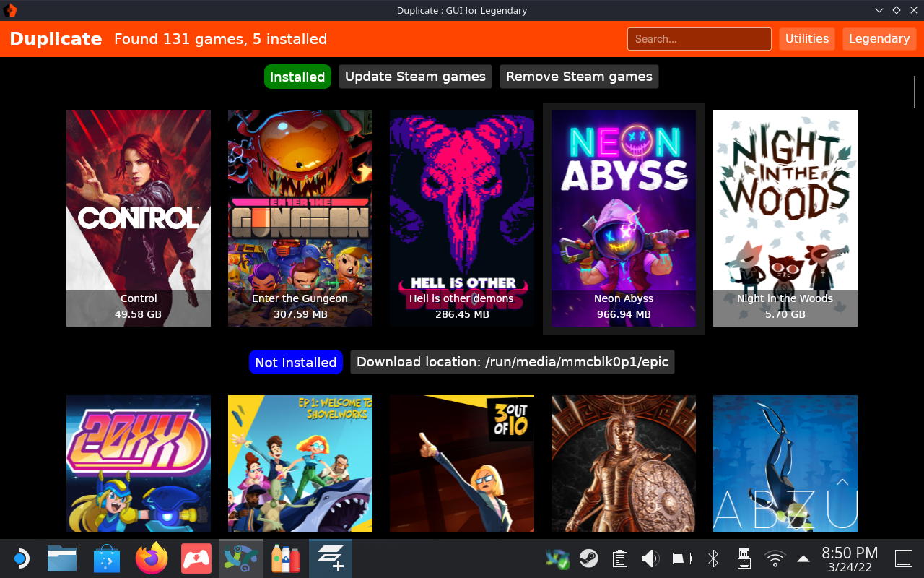Viewport: 924px width, 578px height.
Task: Click the 'Found 131 games, 5 installed' text
Action: tap(220, 39)
